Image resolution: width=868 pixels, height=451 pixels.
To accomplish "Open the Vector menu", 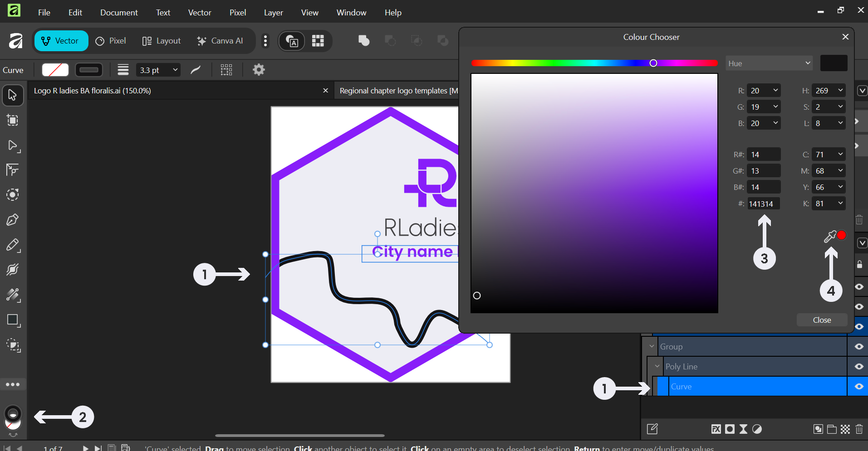I will point(200,13).
